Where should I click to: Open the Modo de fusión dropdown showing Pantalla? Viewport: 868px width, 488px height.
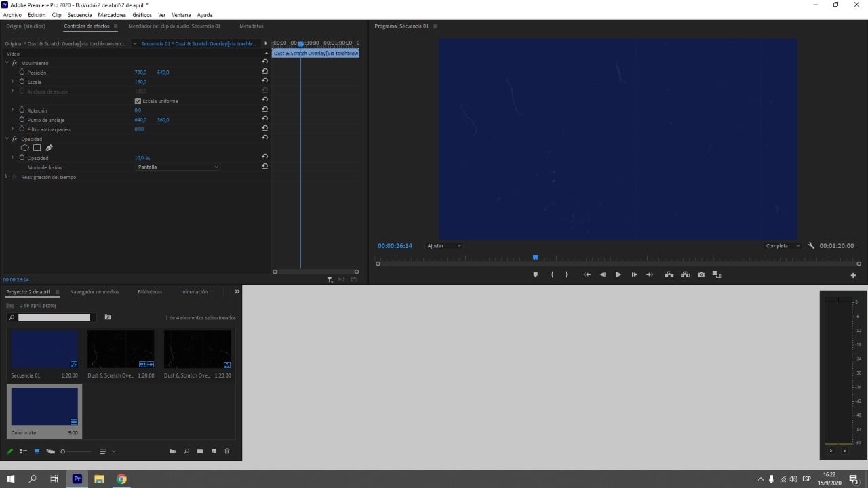tap(178, 167)
